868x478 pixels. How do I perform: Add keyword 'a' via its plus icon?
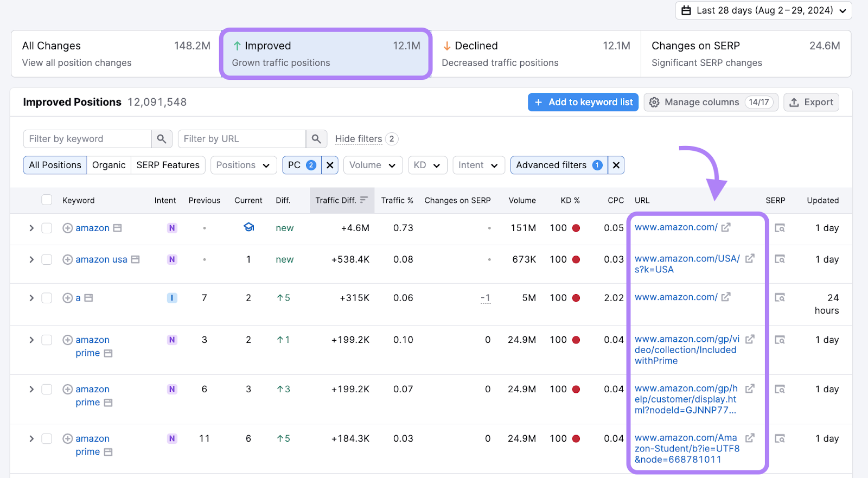[x=68, y=298]
